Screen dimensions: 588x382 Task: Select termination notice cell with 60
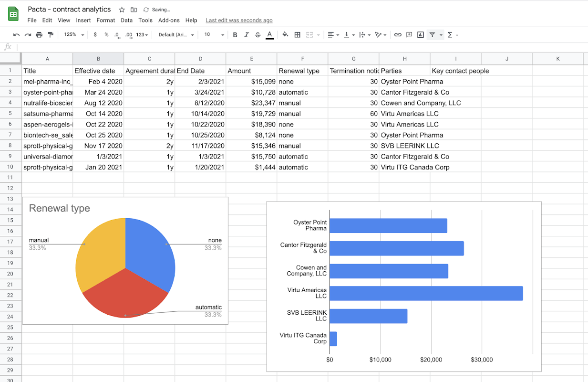click(x=353, y=114)
